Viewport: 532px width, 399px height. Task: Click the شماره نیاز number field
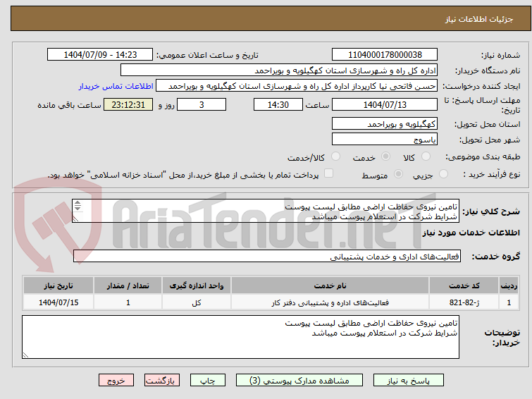(x=385, y=55)
